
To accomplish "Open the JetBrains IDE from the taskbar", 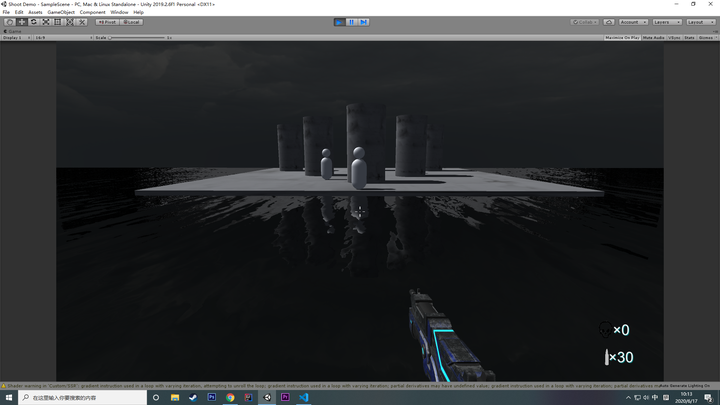I will (248, 397).
